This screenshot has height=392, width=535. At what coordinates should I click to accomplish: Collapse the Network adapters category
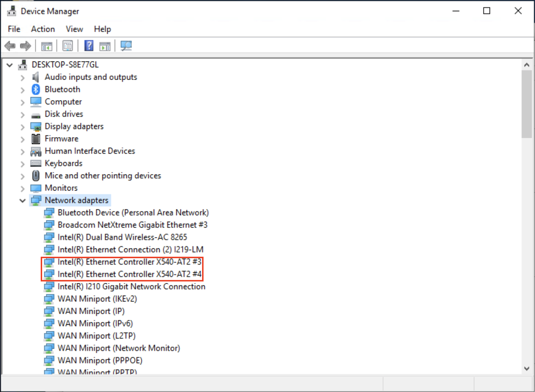[23, 201]
